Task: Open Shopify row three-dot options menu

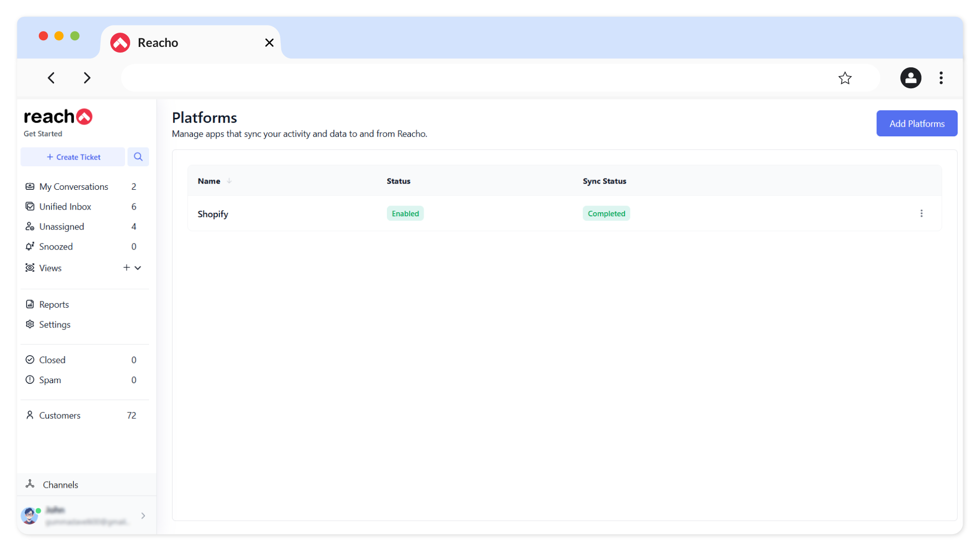Action: (x=921, y=213)
